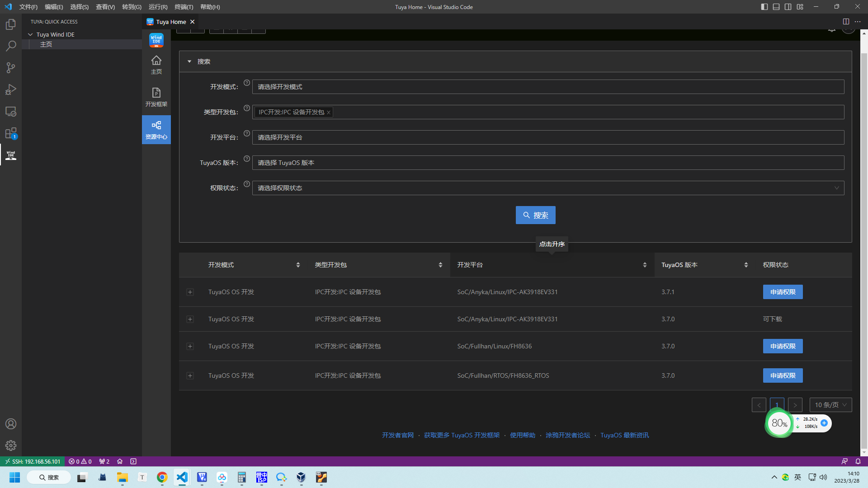This screenshot has height=488, width=868.
Task: Open Run and Debug view
Action: click(11, 89)
